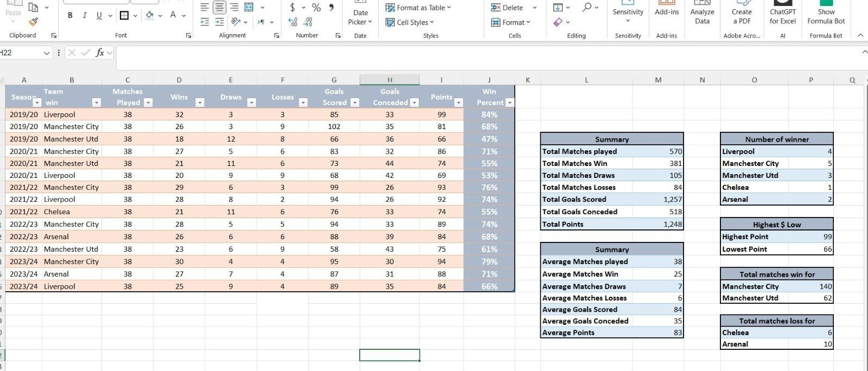Expand the Name Box dropdown arrow
Screen dimensions: 868x371
coord(47,53)
